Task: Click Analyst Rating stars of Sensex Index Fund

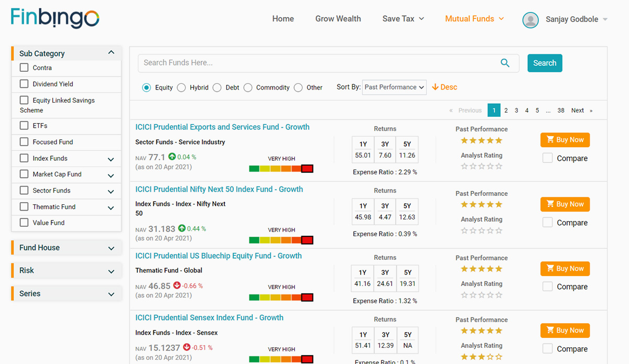Action: click(481, 357)
